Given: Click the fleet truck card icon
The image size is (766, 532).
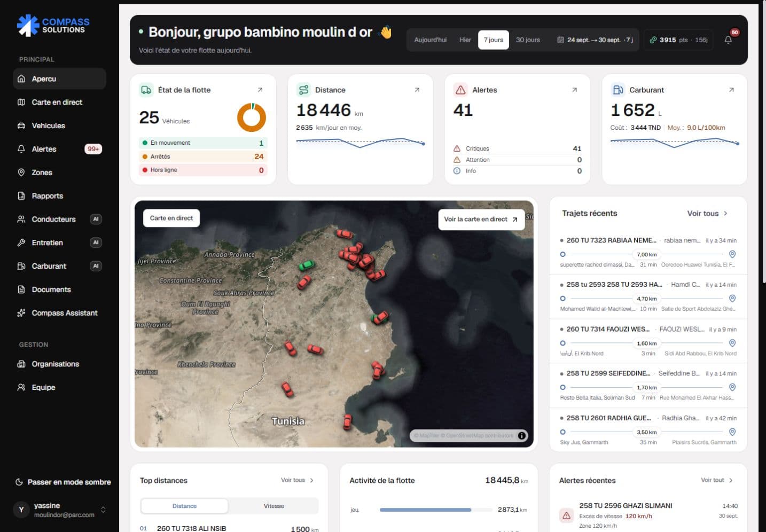Looking at the screenshot, I should (x=146, y=90).
